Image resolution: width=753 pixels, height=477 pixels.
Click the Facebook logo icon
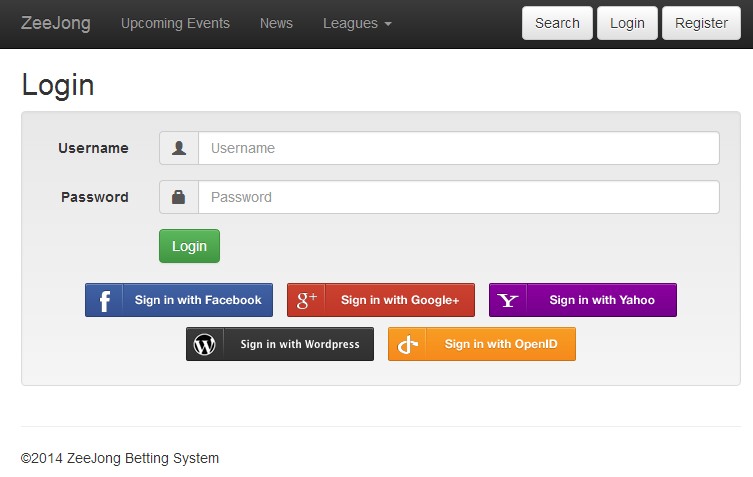point(104,300)
